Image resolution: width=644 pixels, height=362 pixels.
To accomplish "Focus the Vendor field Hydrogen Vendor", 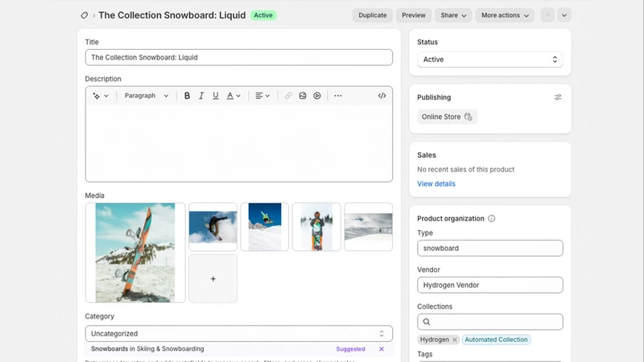I will tap(490, 286).
